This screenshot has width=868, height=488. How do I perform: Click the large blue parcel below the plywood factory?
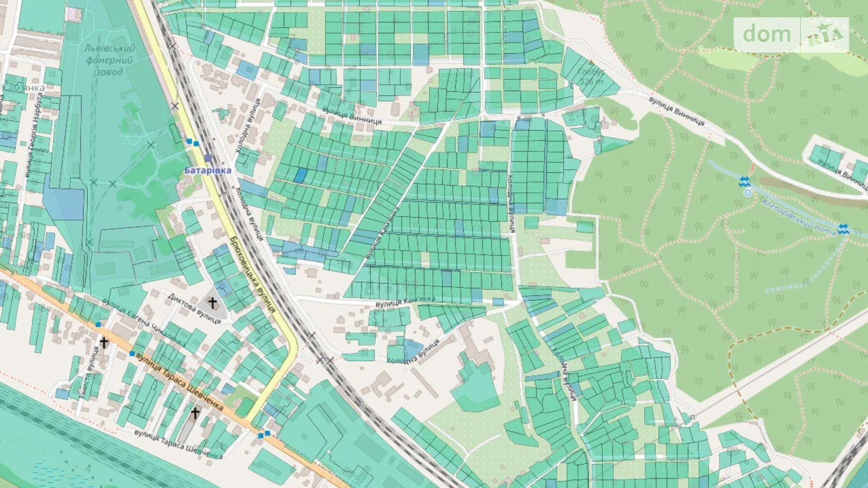pyautogui.click(x=64, y=203)
